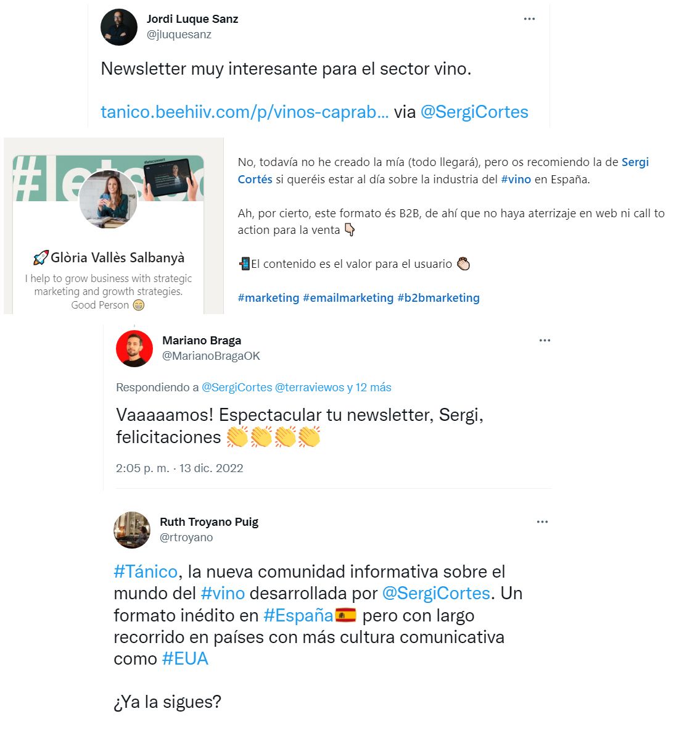Click the #b2bmarketing hashtag
Image resolution: width=700 pixels, height=735 pixels.
pyautogui.click(x=439, y=298)
